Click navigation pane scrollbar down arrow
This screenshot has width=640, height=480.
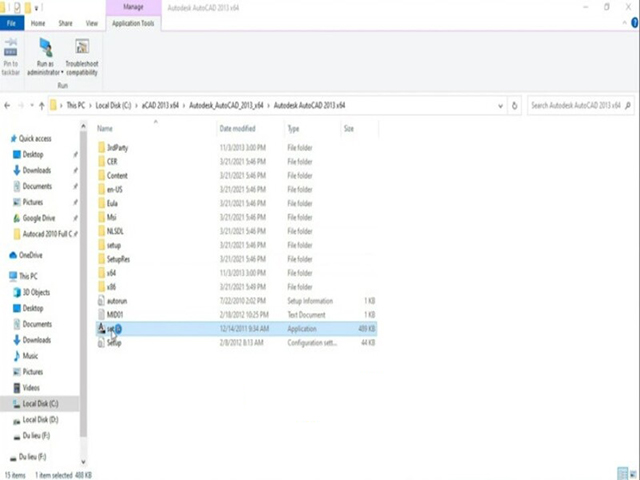click(83, 462)
